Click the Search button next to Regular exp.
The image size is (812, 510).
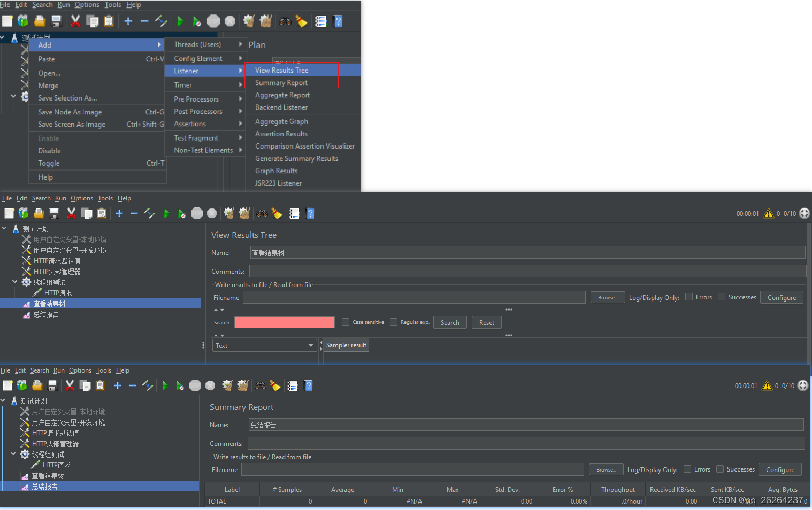click(x=450, y=322)
